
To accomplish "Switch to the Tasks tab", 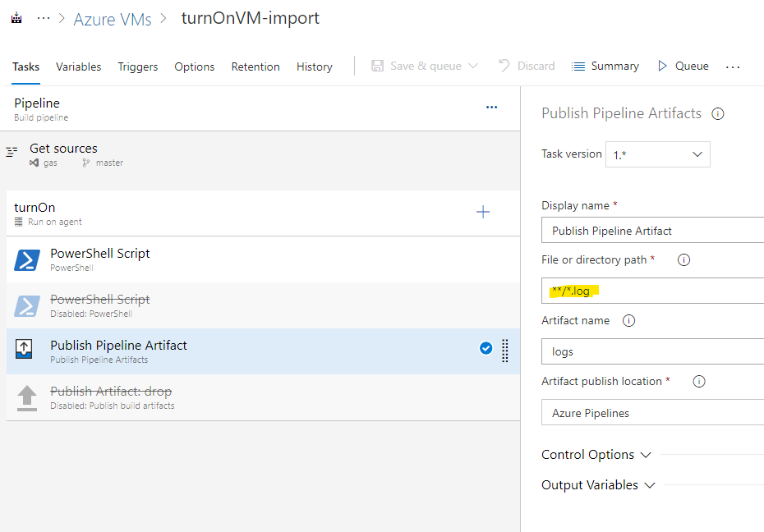I will [x=25, y=66].
